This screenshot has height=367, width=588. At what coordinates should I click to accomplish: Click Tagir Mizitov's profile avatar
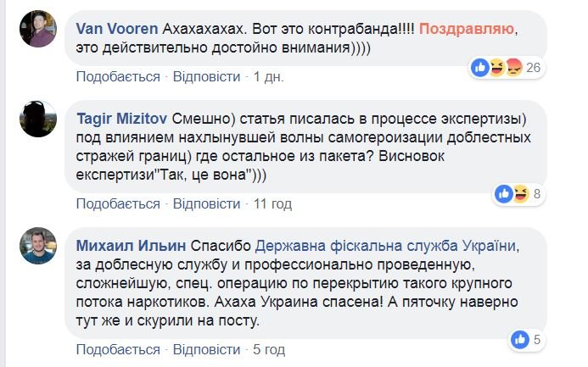[x=37, y=119]
